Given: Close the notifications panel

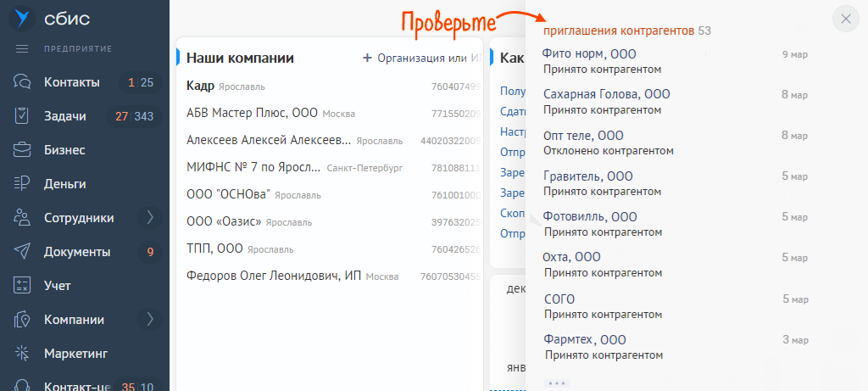Looking at the screenshot, I should (x=846, y=19).
